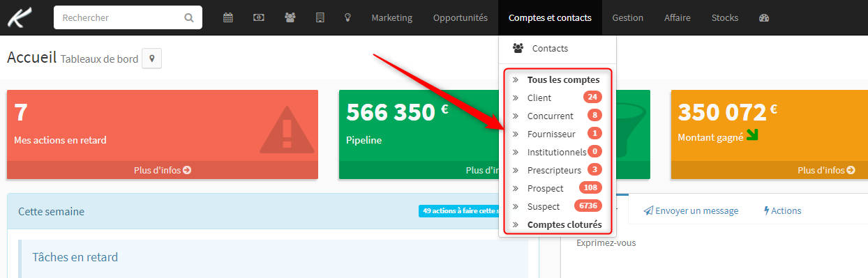Click the search magnifier icon

[189, 18]
